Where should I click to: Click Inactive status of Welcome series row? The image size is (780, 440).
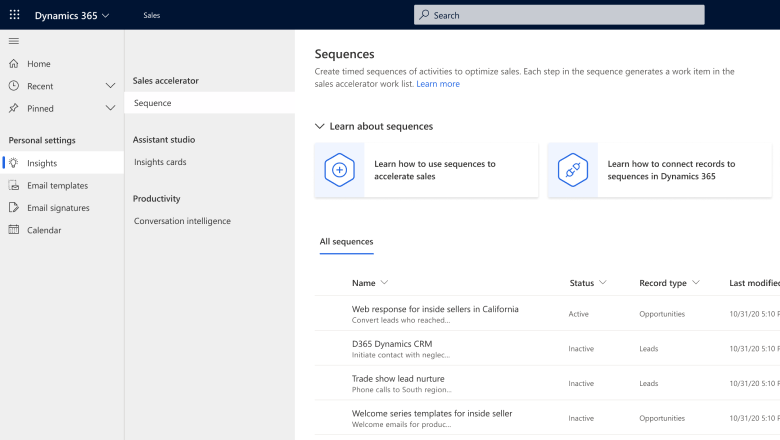581,418
